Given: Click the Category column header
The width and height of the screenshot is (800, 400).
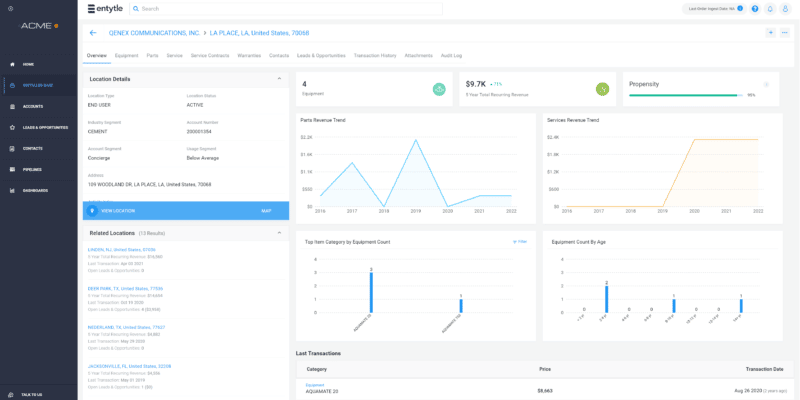Looking at the screenshot, I should 316,369.
